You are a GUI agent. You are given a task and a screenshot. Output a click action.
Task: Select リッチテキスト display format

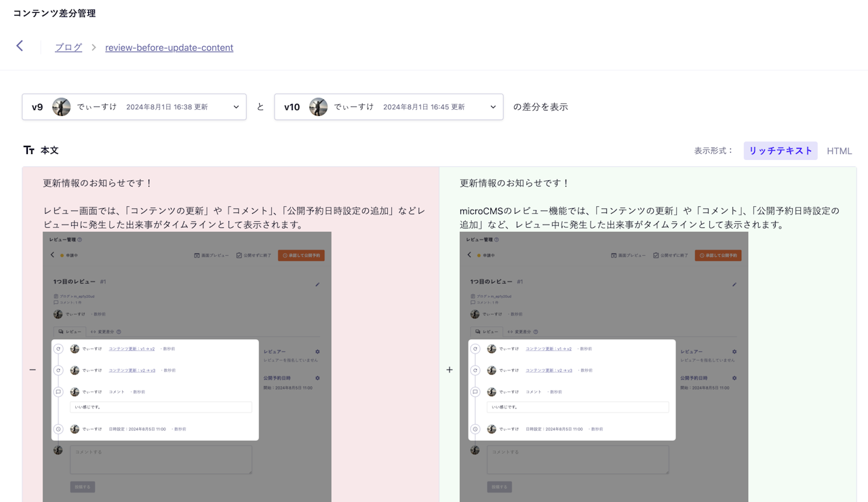pyautogui.click(x=781, y=151)
